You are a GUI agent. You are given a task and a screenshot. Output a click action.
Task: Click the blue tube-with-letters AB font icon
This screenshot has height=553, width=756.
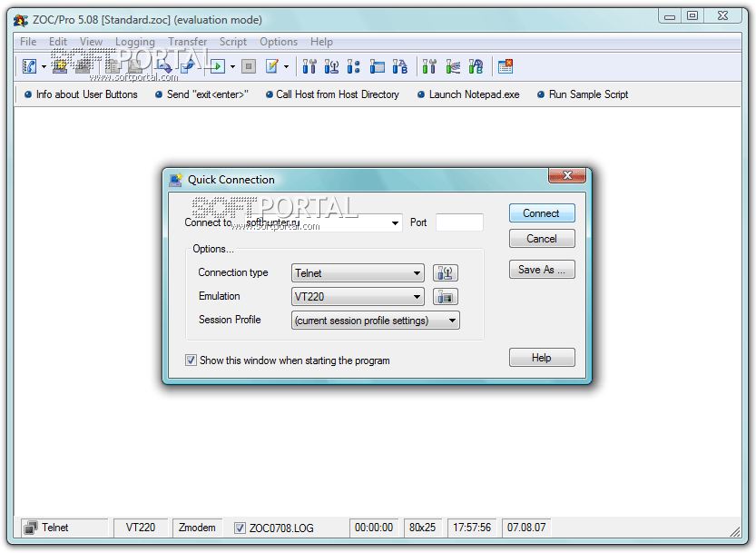click(x=399, y=66)
